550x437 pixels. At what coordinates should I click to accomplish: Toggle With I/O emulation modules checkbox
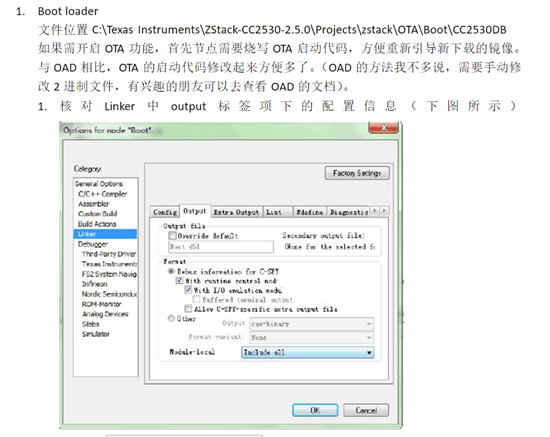click(x=188, y=290)
